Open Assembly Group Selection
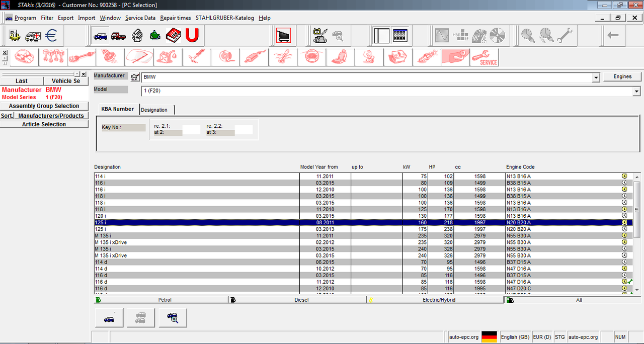This screenshot has width=644, height=344. 44,106
